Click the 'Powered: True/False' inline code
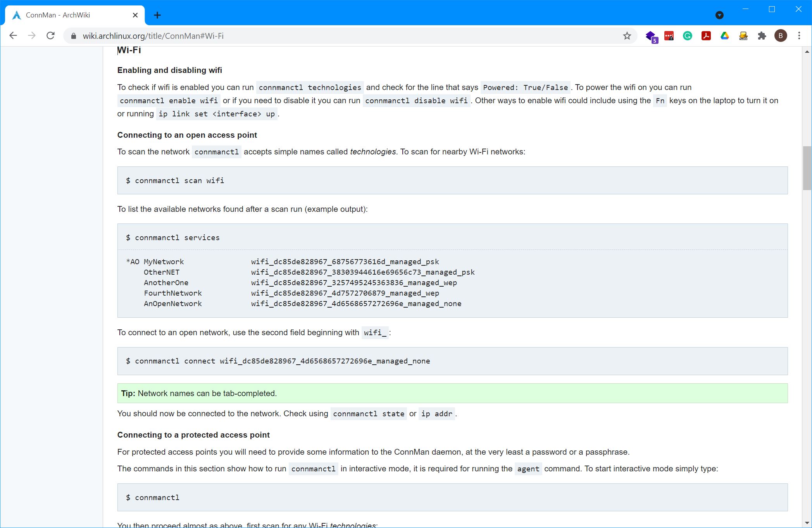This screenshot has height=528, width=812. click(x=525, y=88)
